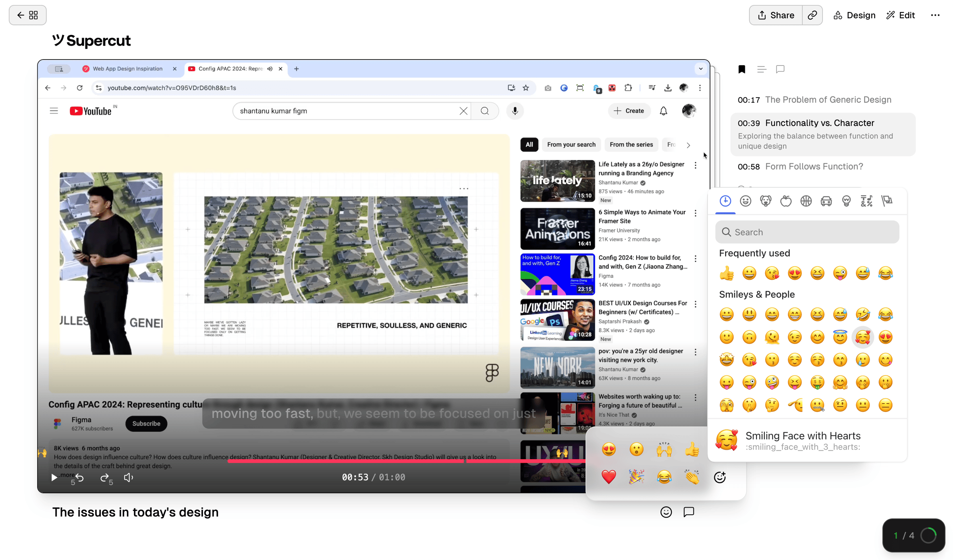Click the title The issues in today's design

click(x=135, y=512)
